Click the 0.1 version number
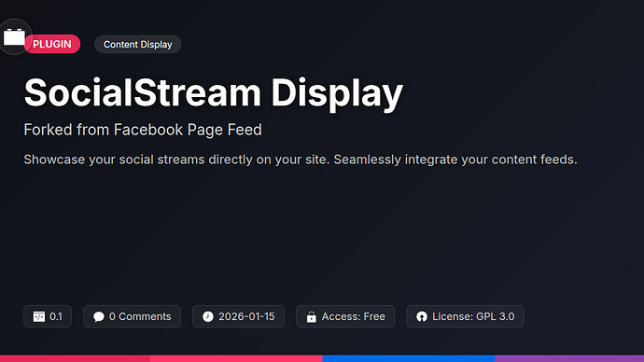 [56, 316]
